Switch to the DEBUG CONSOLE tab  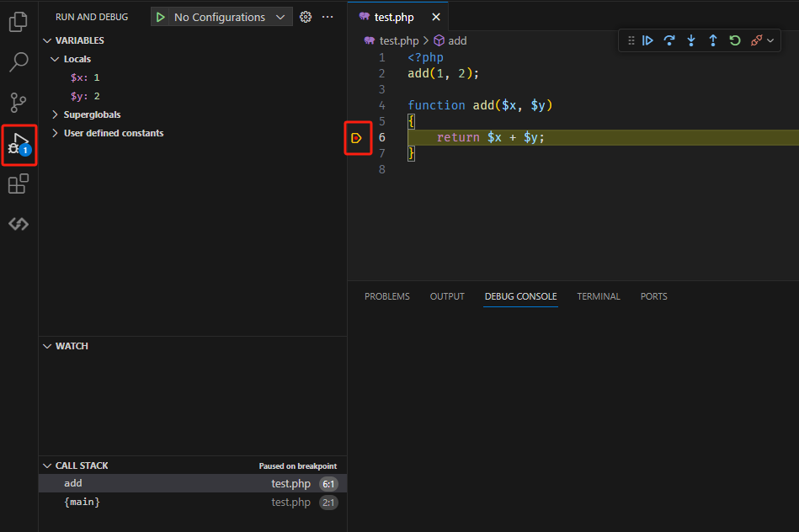pyautogui.click(x=521, y=296)
